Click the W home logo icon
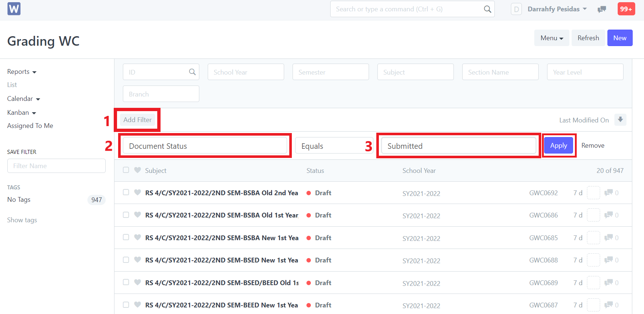Screen dimensions: 644x314 pyautogui.click(x=14, y=9)
